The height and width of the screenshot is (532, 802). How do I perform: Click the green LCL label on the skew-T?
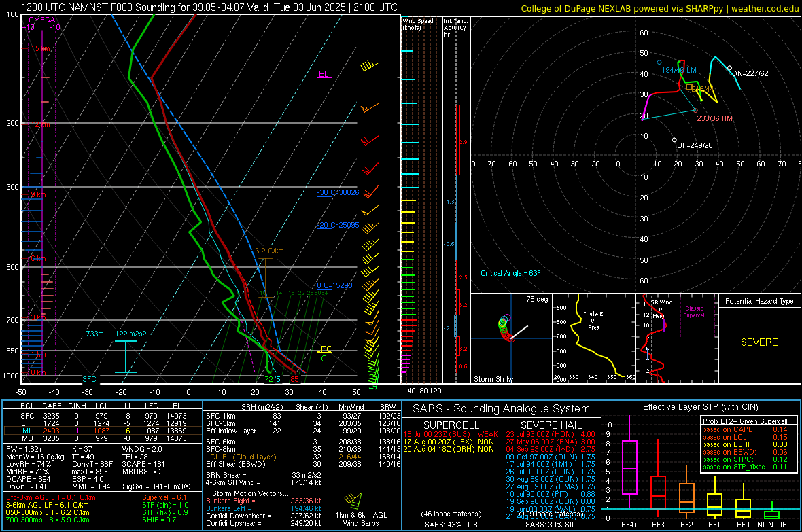pos(324,359)
